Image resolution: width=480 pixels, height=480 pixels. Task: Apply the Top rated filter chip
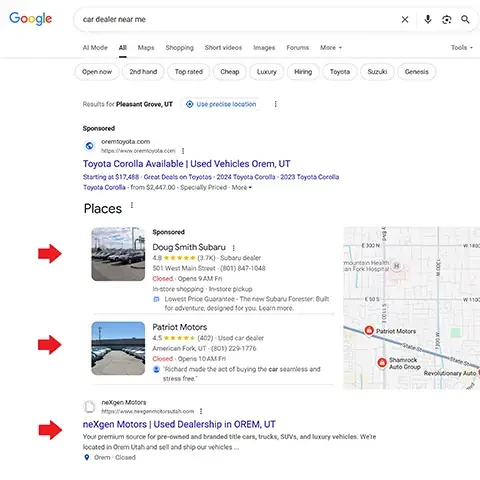pyautogui.click(x=189, y=72)
